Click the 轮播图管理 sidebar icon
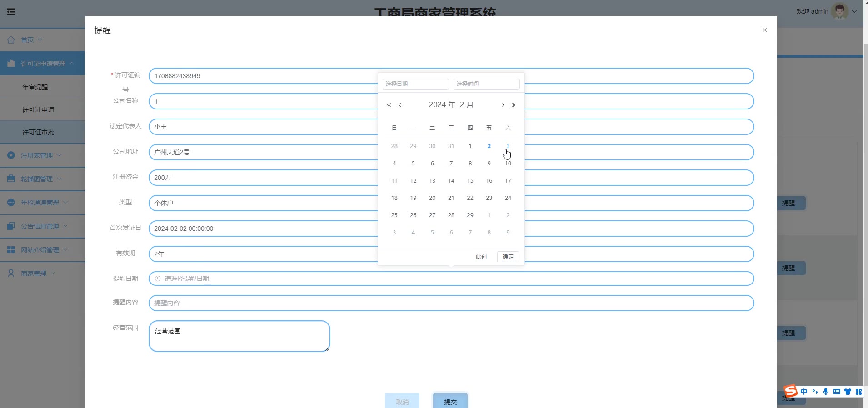 pyautogui.click(x=11, y=179)
